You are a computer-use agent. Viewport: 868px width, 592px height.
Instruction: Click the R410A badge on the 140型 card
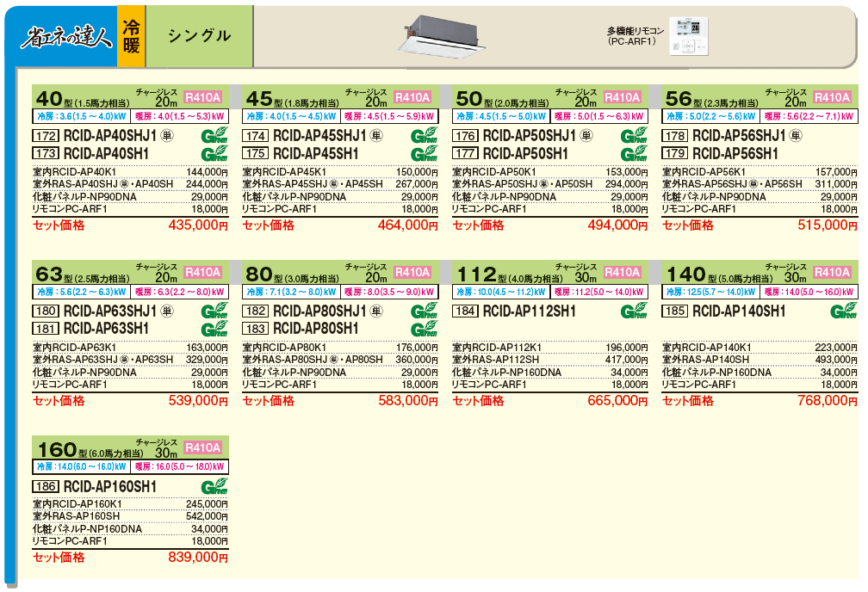point(832,272)
